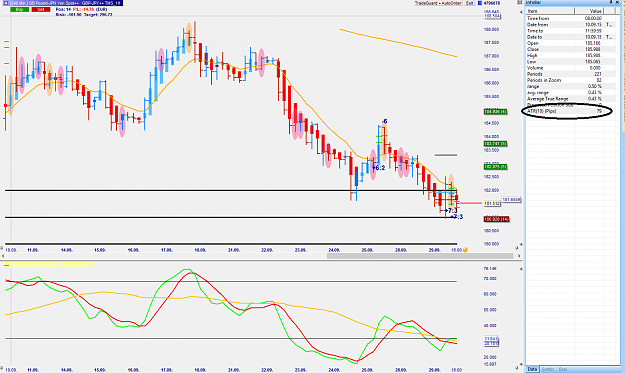Click the orange clock icon at the time axis end
The height and width of the screenshot is (373, 625).
pyautogui.click(x=465, y=250)
